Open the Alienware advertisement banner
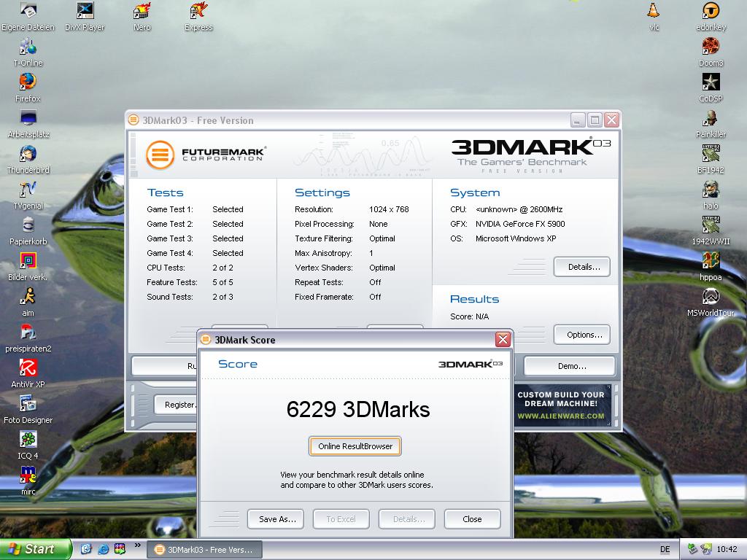The image size is (747, 560). point(561,405)
